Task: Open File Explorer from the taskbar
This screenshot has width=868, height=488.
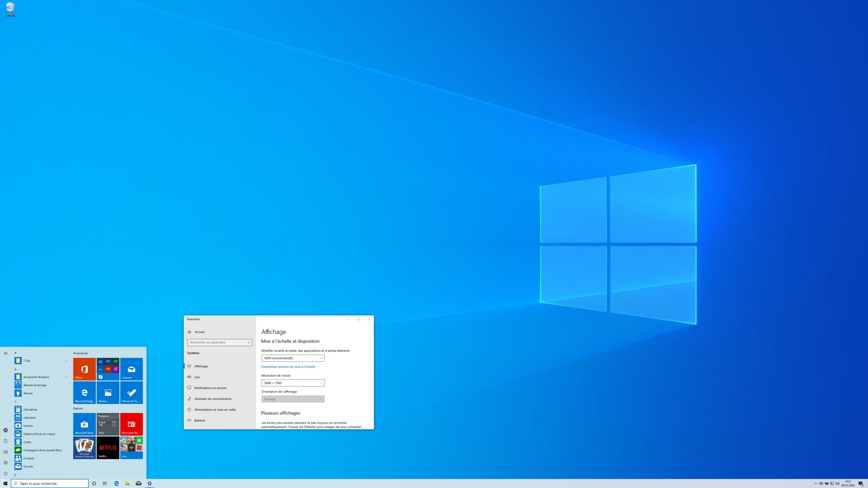Action: 127,484
